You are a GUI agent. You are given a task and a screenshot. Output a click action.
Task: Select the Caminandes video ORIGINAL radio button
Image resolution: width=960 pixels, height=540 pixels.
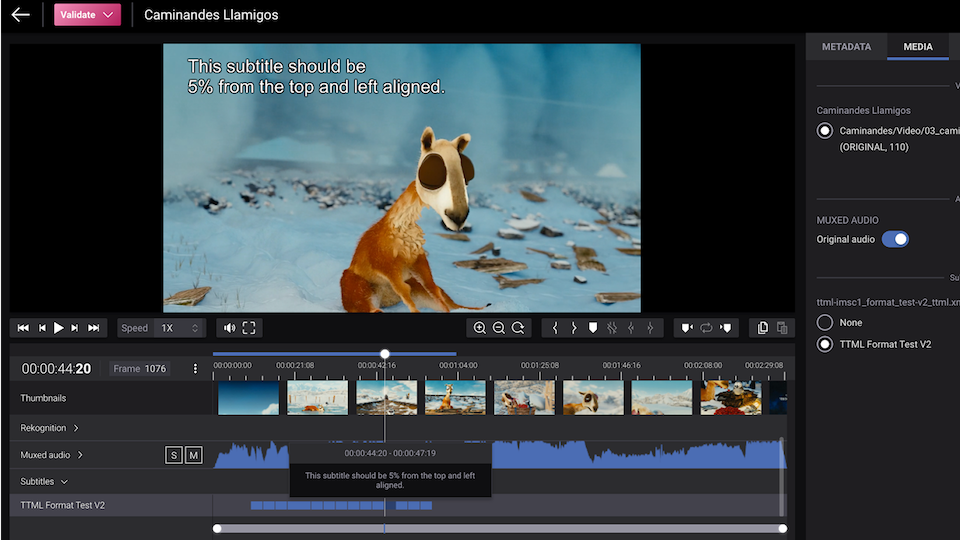825,130
